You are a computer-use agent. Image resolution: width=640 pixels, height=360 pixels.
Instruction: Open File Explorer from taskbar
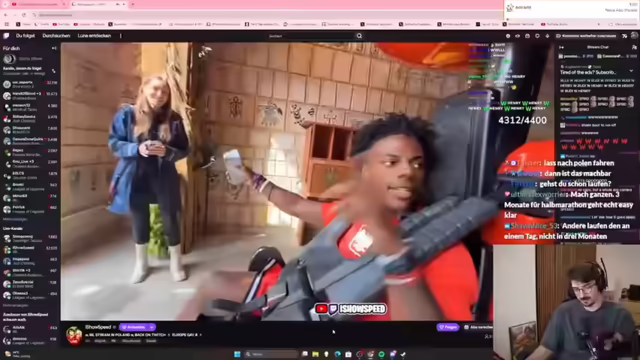coord(316,354)
